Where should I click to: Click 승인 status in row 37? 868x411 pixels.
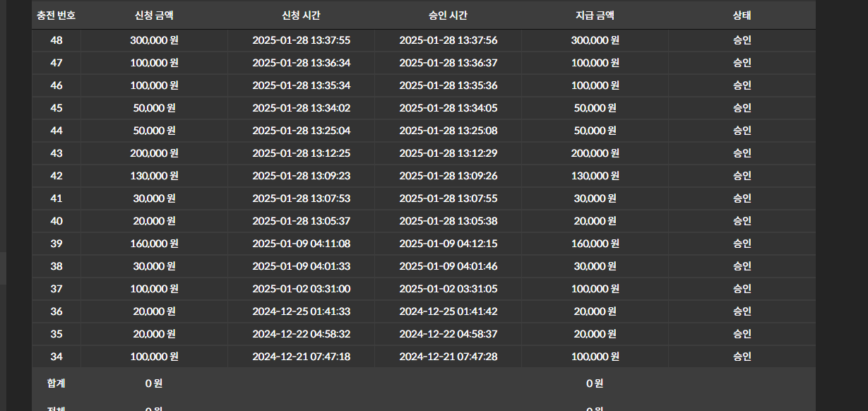(x=742, y=289)
